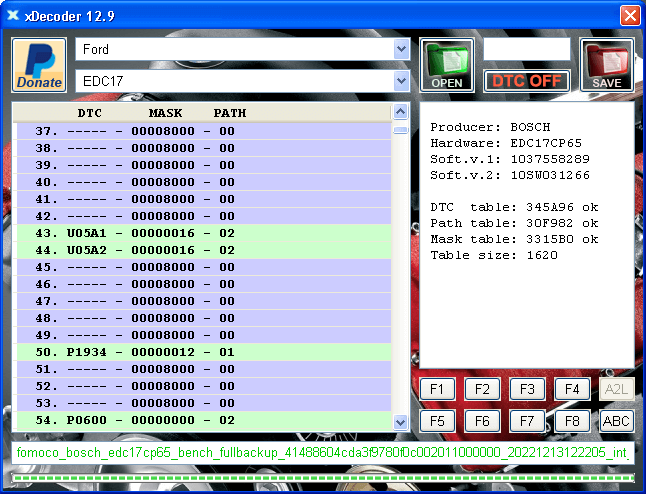Click the Path table: 30F982 ok line

click(514, 223)
